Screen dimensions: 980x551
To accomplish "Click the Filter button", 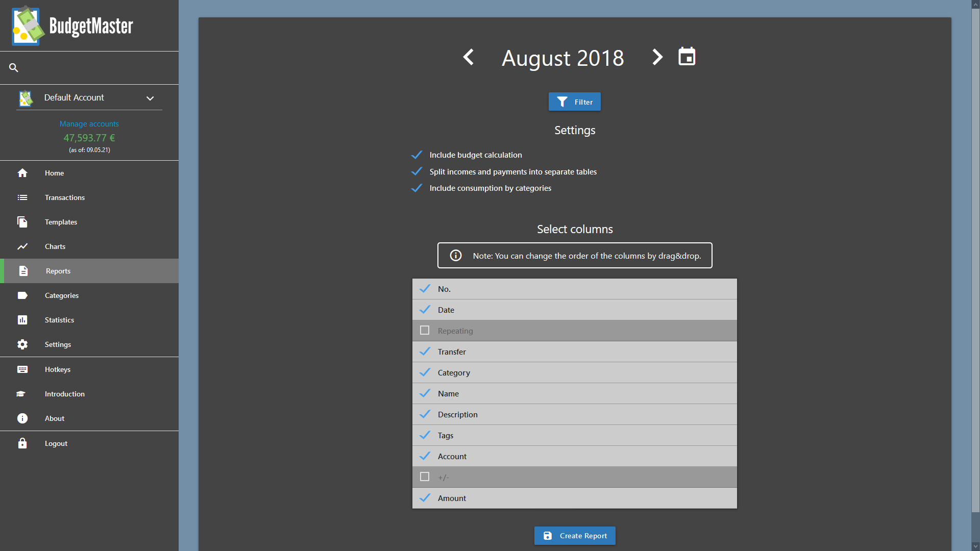I will 575,102.
